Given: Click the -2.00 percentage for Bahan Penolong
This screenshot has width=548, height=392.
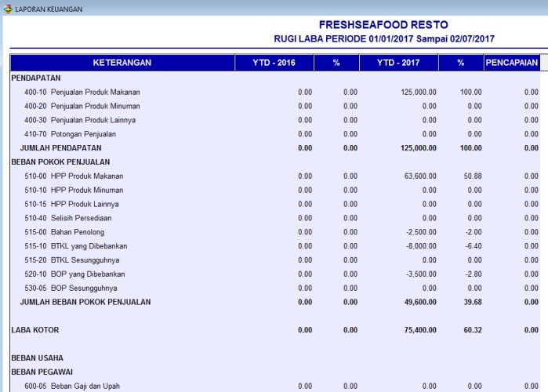Looking at the screenshot, I should tap(474, 232).
